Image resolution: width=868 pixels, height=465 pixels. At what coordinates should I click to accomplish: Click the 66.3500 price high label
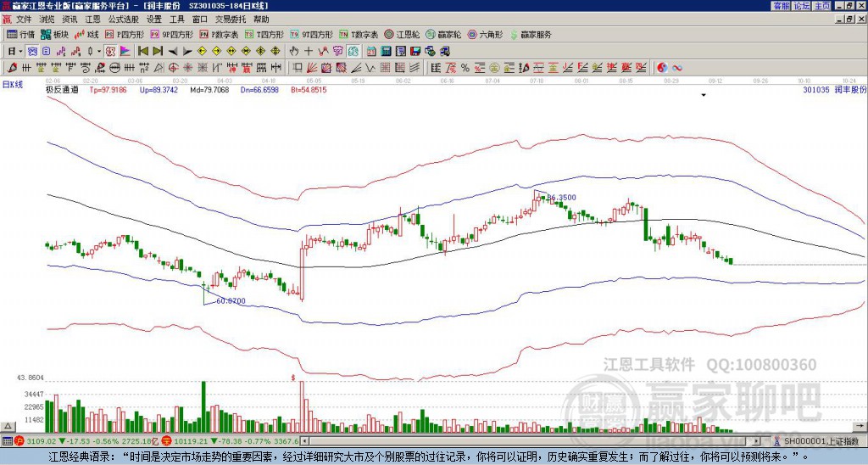561,198
